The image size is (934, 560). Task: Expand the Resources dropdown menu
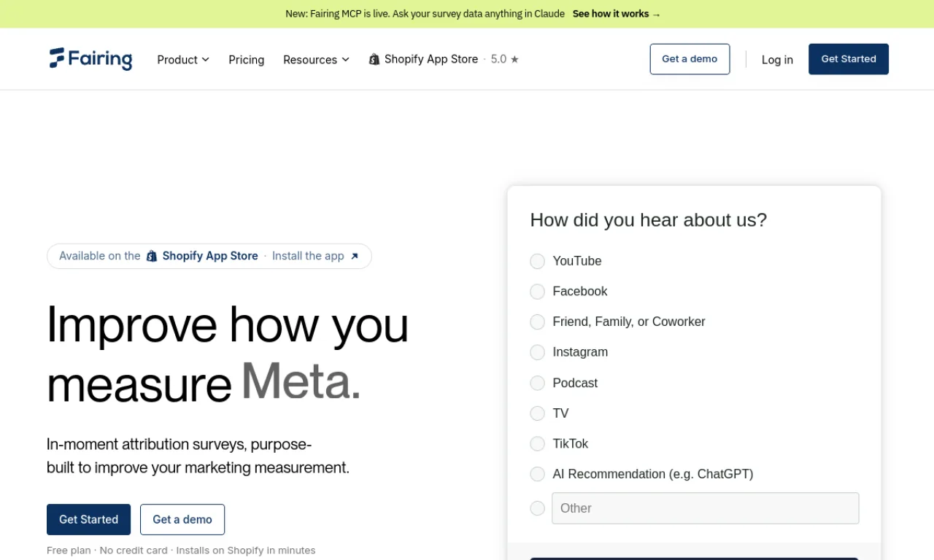(x=316, y=60)
